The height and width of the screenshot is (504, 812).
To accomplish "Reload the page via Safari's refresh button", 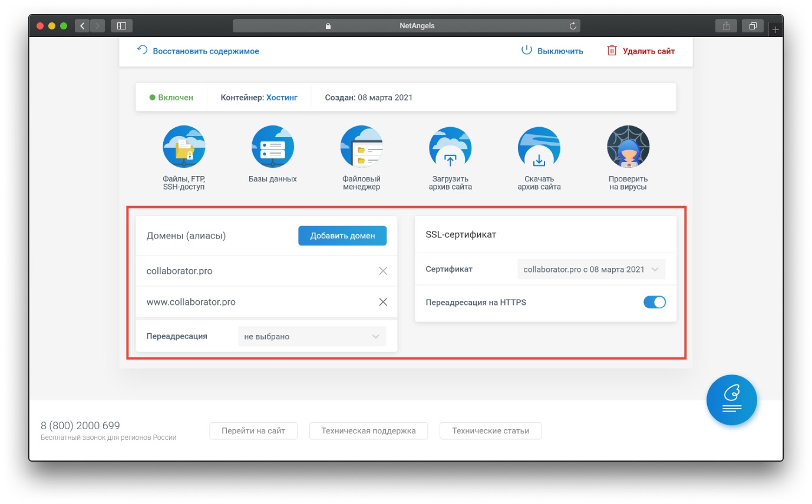I will 572,25.
